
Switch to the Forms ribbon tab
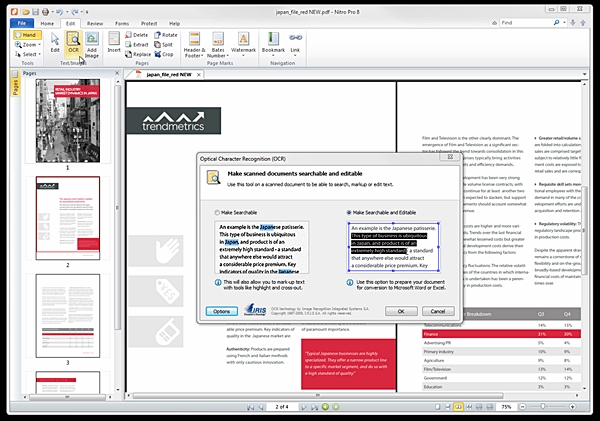point(122,23)
